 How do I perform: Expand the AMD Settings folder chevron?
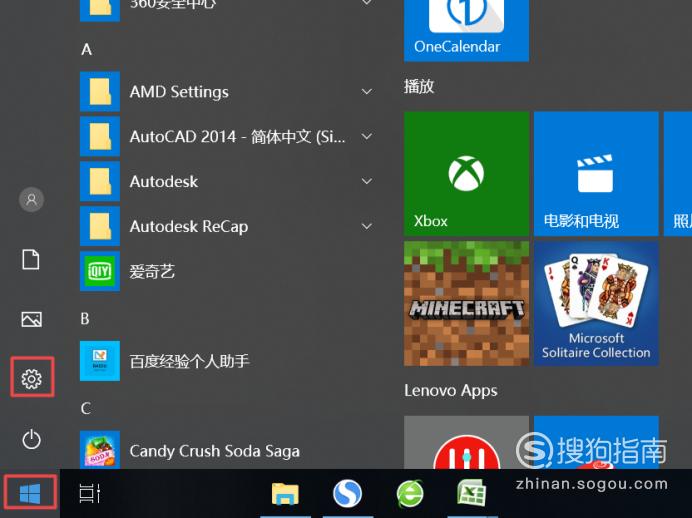click(366, 92)
